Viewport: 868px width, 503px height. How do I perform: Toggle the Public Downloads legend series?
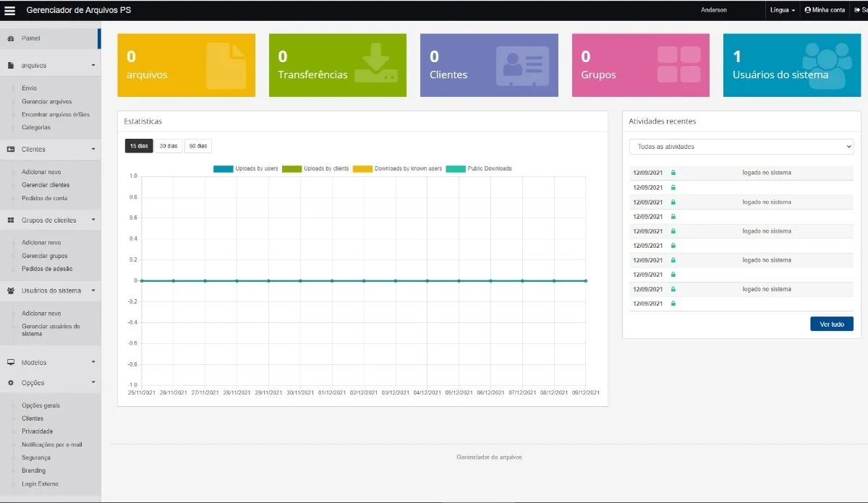(x=479, y=168)
